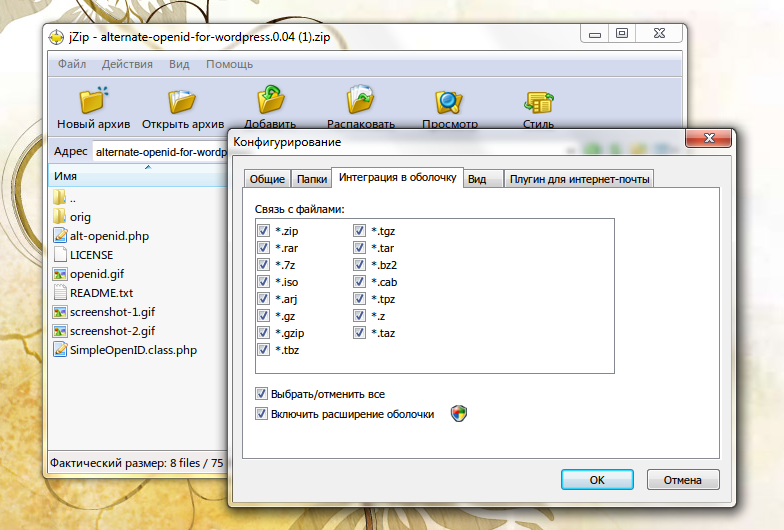Open the Действия menu
Screen dimensions: 784x530
[127, 64]
